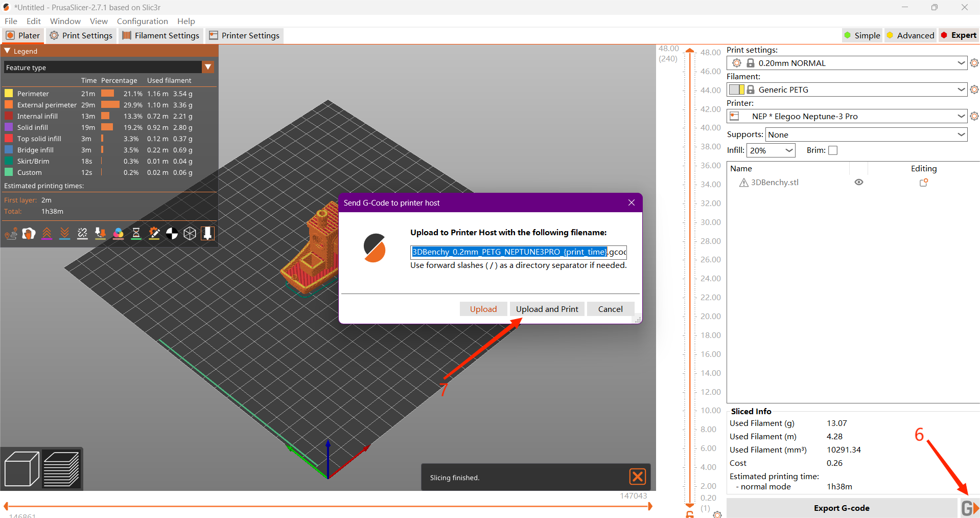
Task: Open the Filament Settings tab
Action: coord(161,35)
